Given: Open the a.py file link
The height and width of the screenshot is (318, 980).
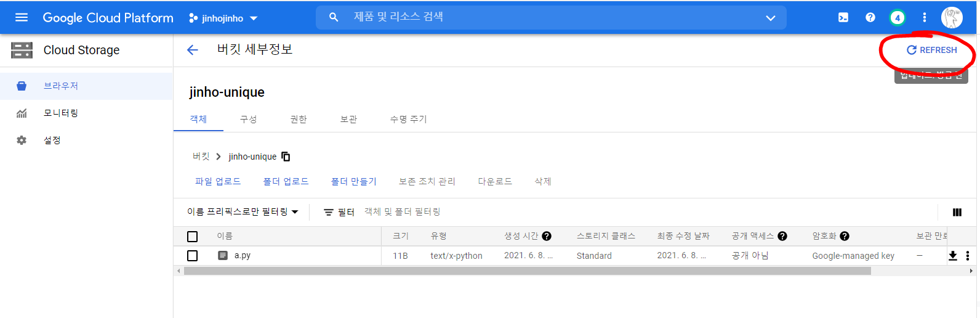Looking at the screenshot, I should click(243, 255).
